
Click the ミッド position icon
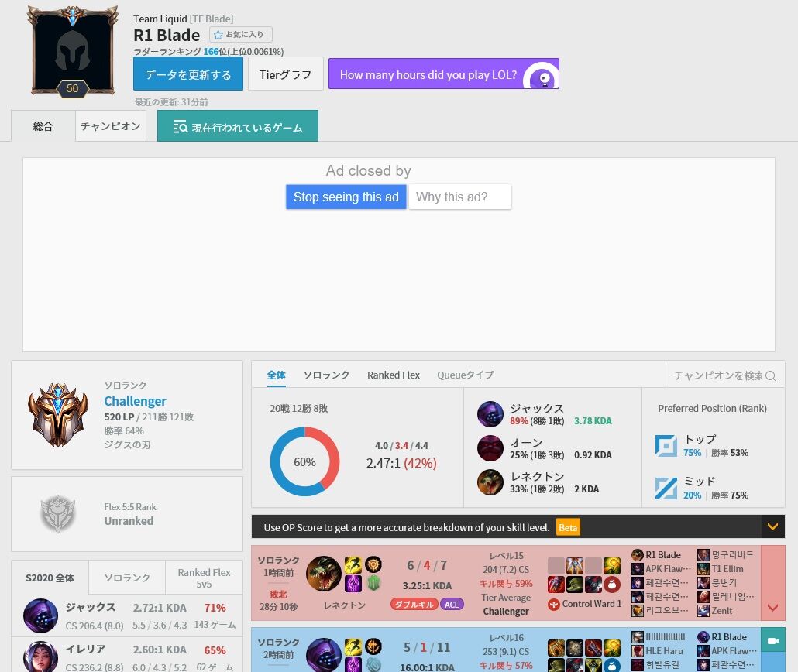pos(666,489)
